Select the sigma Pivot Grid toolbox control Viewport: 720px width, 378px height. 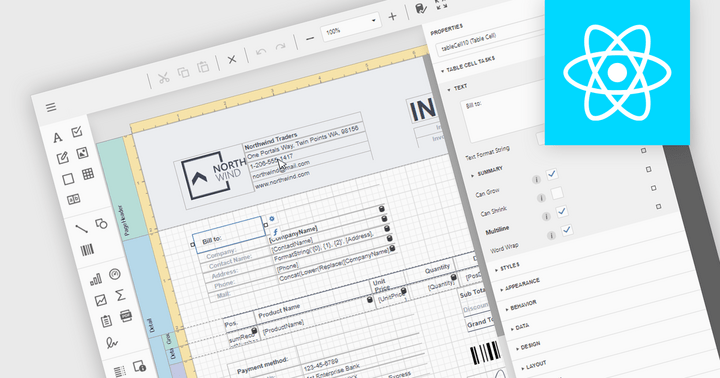[x=120, y=295]
